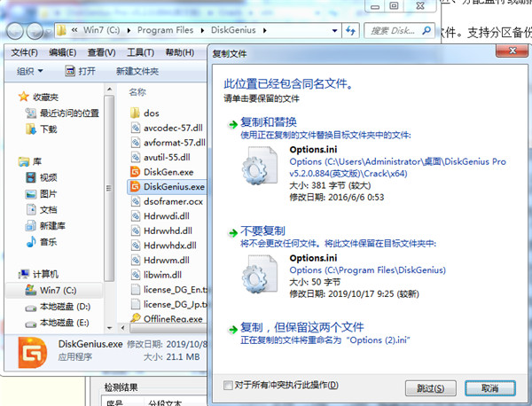532x406 pixels.
Task: Click the 跳过(S) button
Action: point(431,388)
